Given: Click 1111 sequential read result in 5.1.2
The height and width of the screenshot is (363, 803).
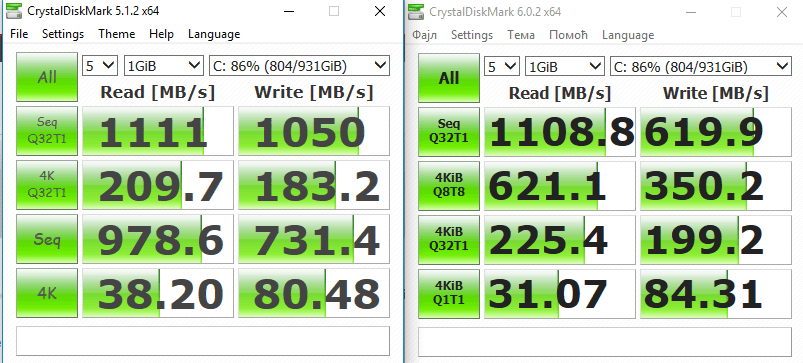Looking at the screenshot, I should (158, 131).
